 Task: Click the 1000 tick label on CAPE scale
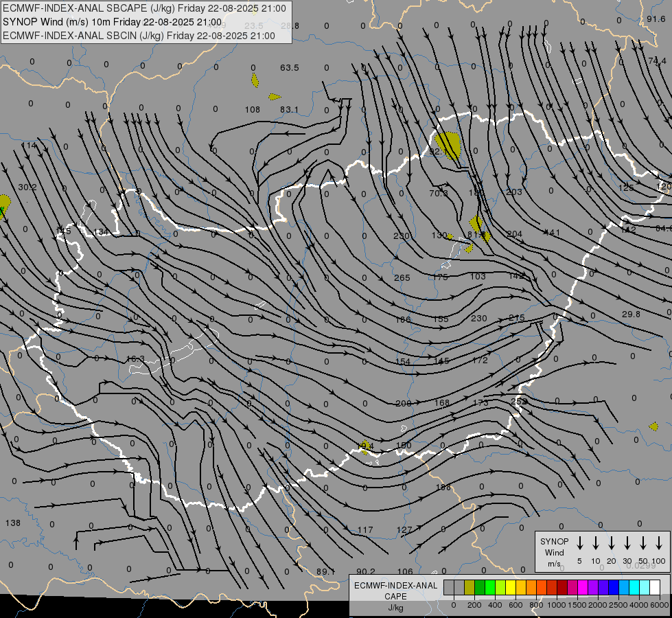tap(557, 605)
